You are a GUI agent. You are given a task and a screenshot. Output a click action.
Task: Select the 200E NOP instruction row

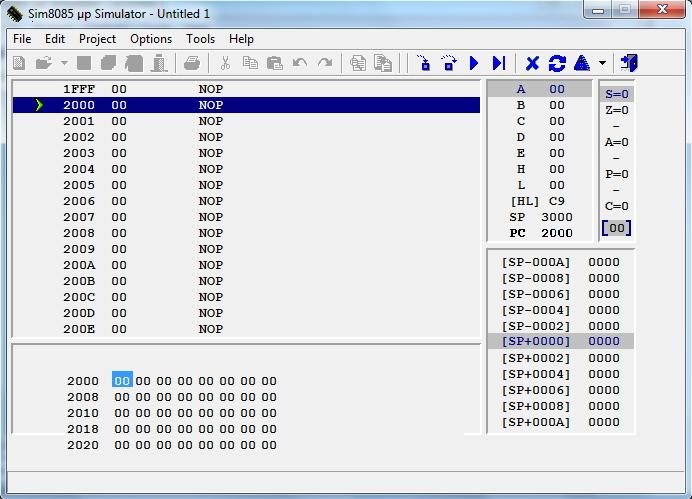tap(246, 329)
